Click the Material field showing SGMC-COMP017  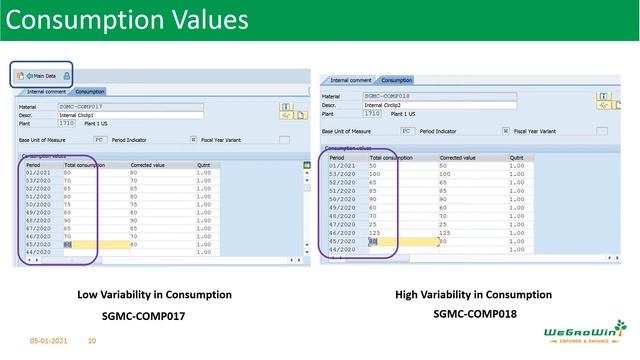(x=131, y=107)
